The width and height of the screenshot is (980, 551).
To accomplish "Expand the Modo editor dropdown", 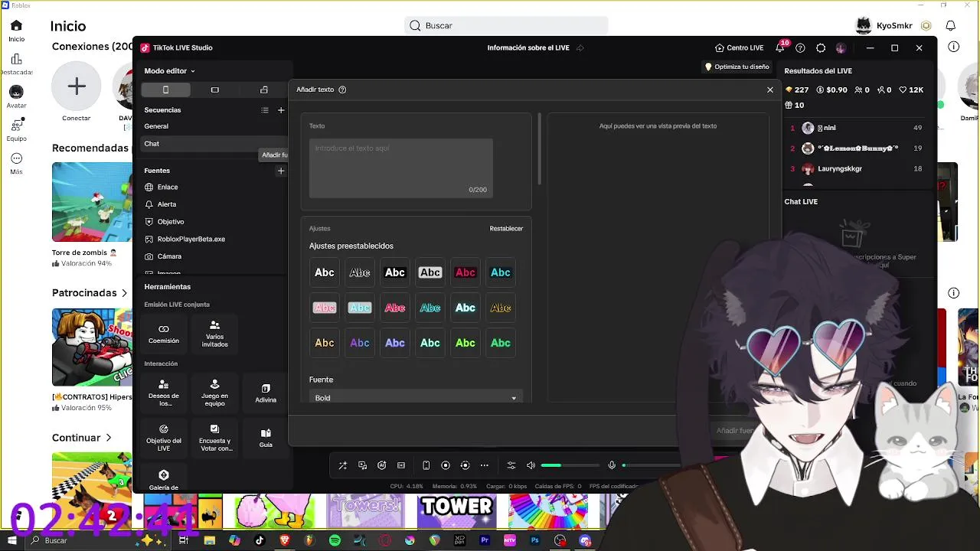I will pos(169,71).
